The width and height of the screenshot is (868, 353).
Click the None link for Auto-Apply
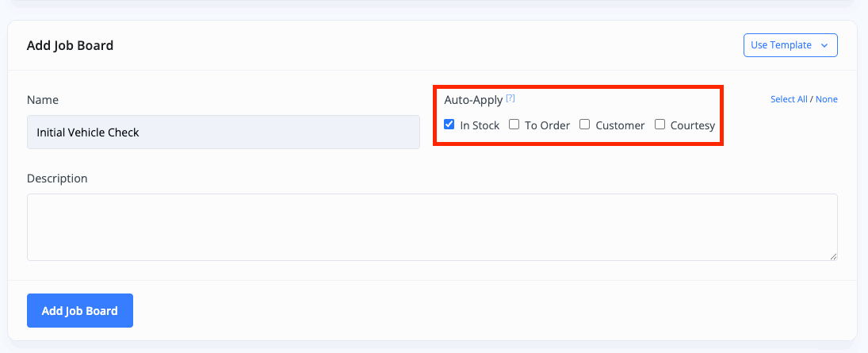coord(827,99)
